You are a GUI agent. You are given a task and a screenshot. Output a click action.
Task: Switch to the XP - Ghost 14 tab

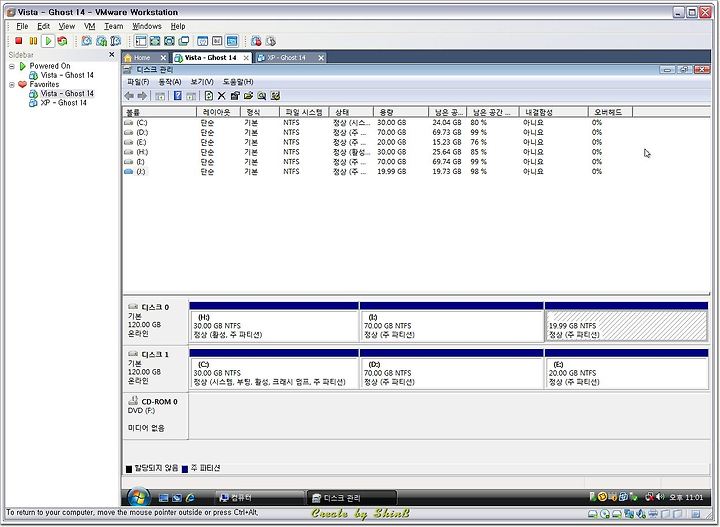point(287,58)
